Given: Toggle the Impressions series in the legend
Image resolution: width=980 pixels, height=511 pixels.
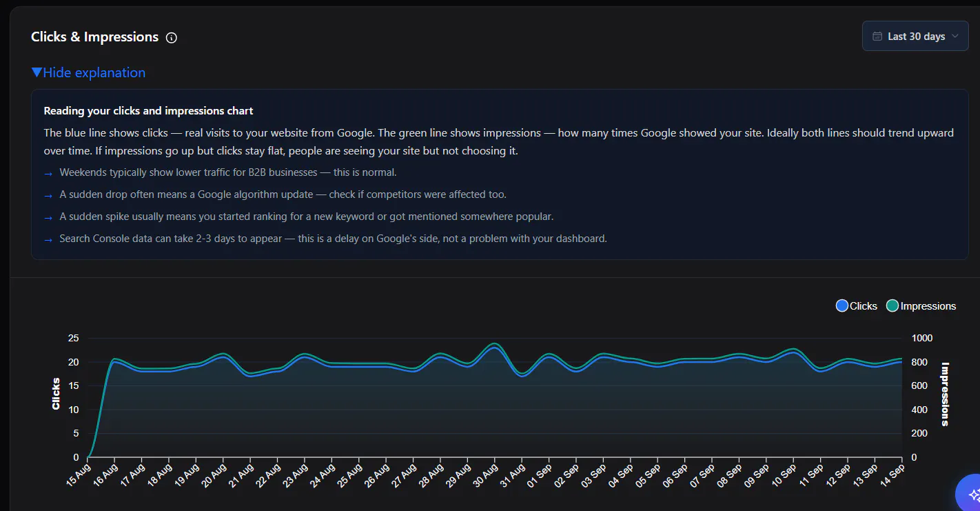Looking at the screenshot, I should [x=921, y=306].
